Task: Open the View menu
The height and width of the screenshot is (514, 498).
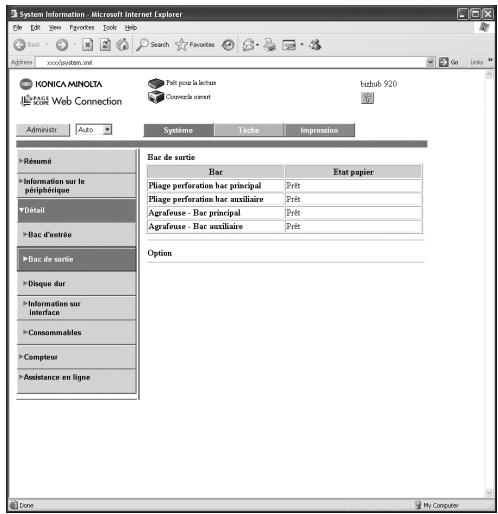Action: (55, 28)
